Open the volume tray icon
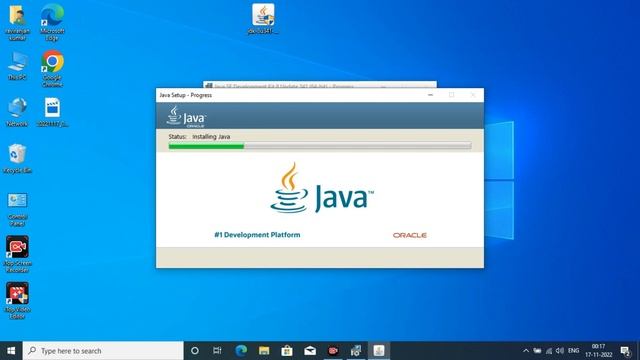 point(560,351)
